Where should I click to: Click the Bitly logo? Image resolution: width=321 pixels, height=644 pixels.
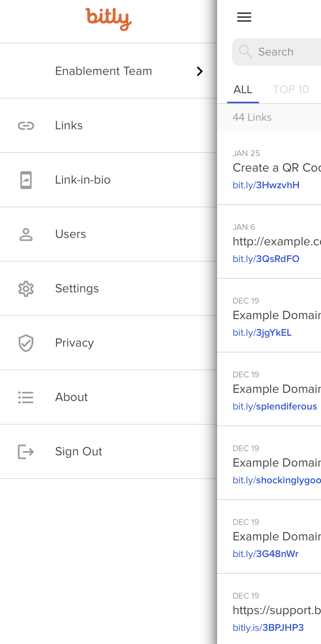pos(109,19)
